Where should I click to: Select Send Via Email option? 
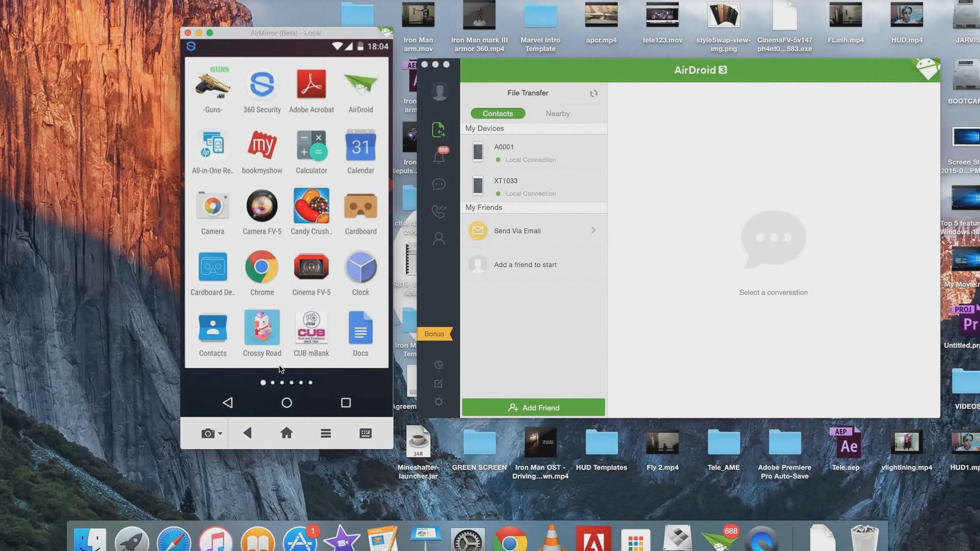coord(533,230)
